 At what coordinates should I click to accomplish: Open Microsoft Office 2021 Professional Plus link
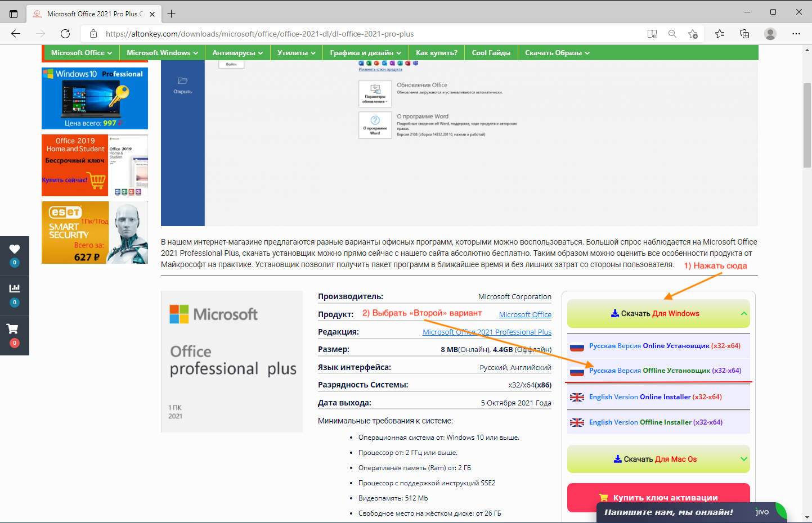(487, 332)
